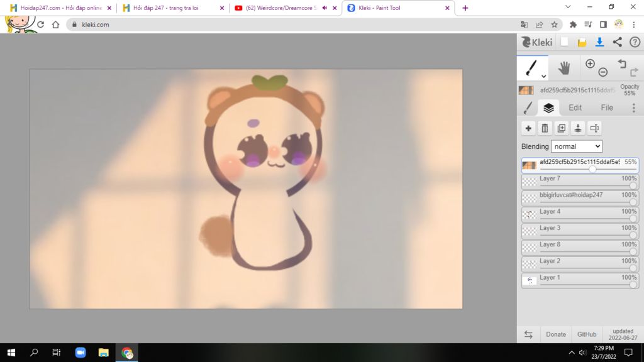Image resolution: width=644 pixels, height=362 pixels.
Task: Click the Kleki logo
Action: pyautogui.click(x=537, y=42)
